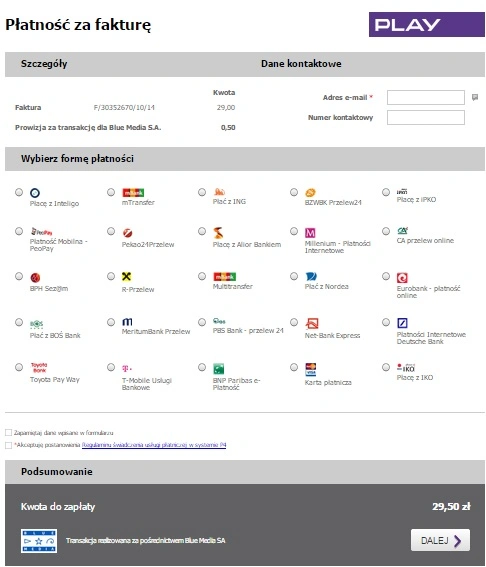Image resolution: width=486 pixels, height=567 pixels.
Task: Click the Blue Media logo
Action: [39, 541]
